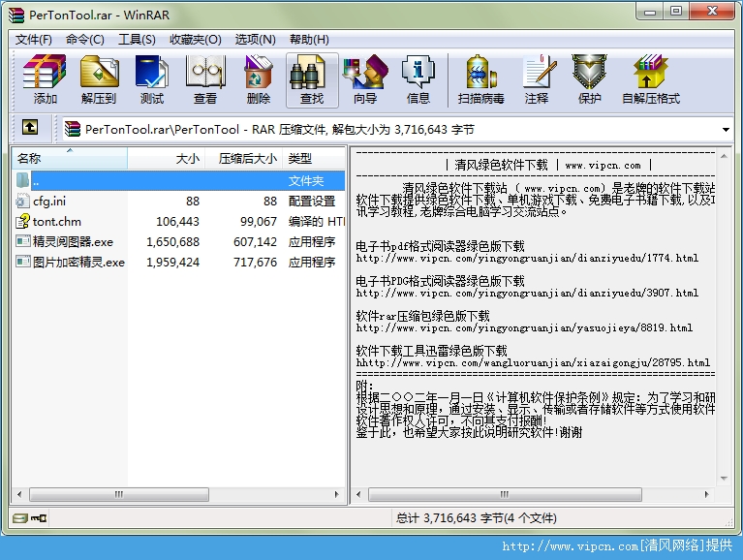
Task: Click the status bar total 3,716,643 bytes text
Action: [477, 517]
